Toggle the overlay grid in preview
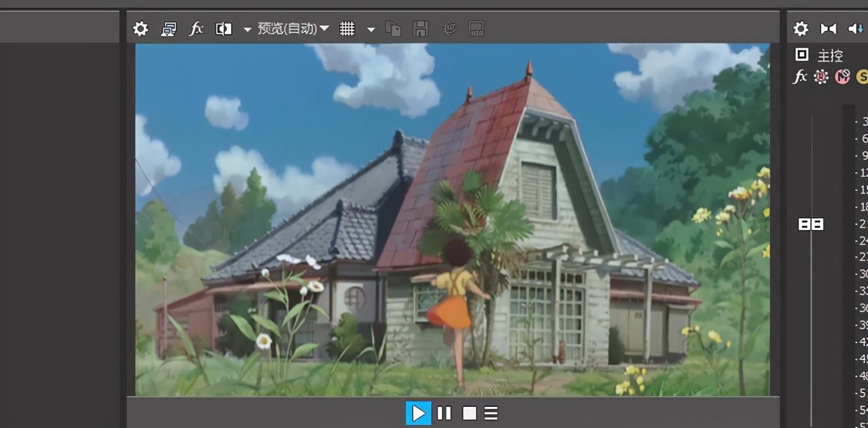This screenshot has width=868, height=428. tap(347, 29)
